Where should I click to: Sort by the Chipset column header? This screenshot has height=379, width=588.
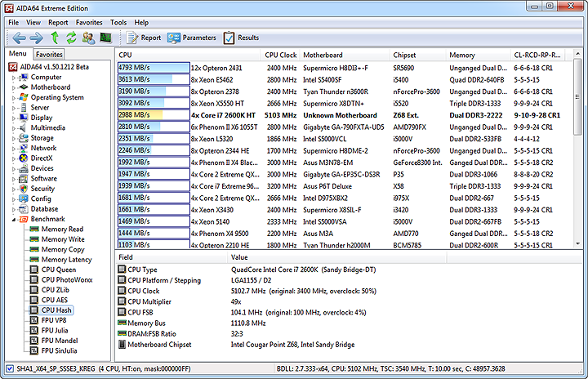(x=417, y=56)
